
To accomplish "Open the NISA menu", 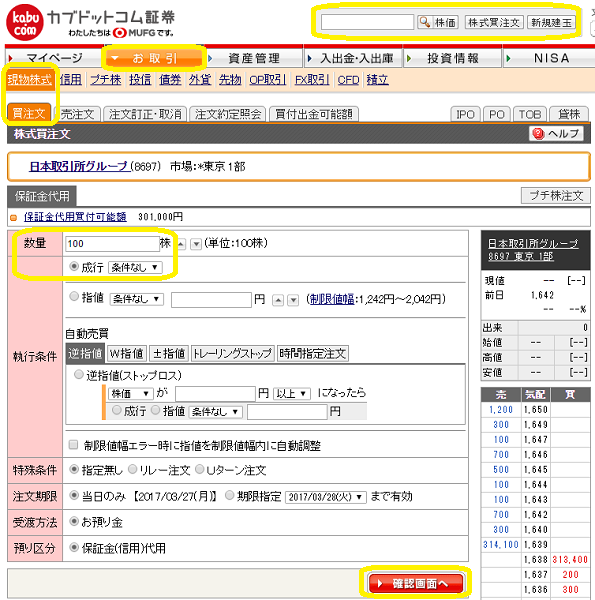I will [549, 58].
